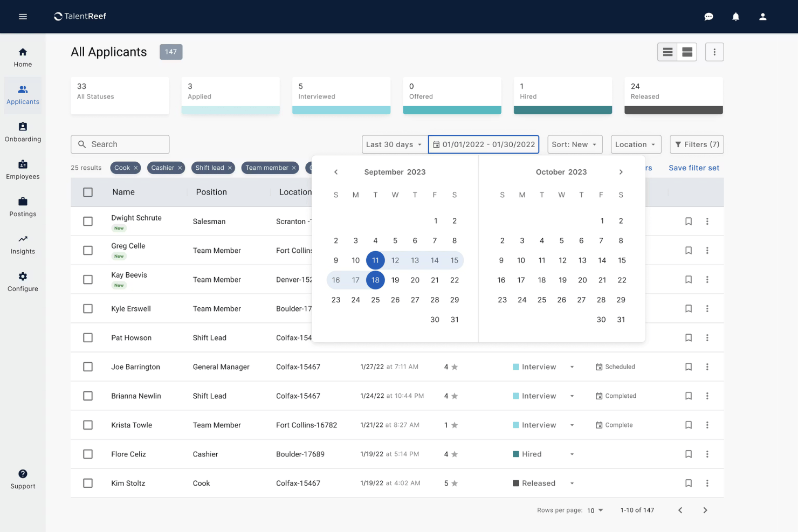Open the hamburger navigation menu

pyautogui.click(x=23, y=17)
